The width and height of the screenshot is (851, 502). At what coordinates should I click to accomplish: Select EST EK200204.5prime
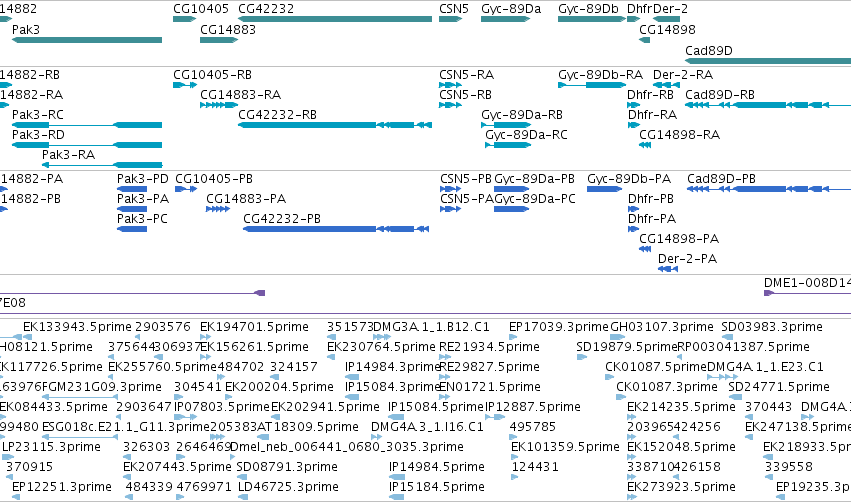[x=228, y=397]
